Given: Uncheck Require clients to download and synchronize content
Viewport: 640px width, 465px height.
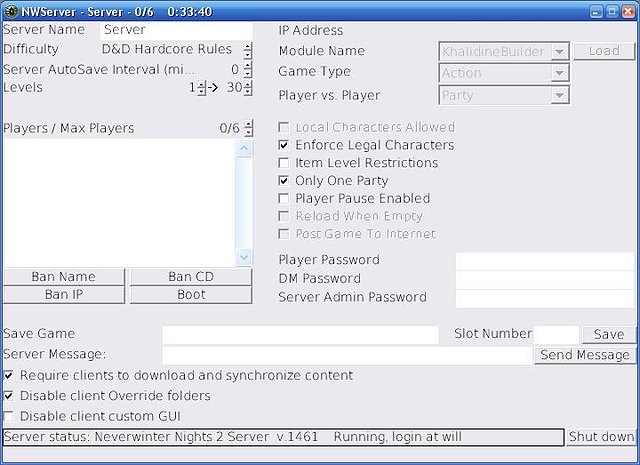Looking at the screenshot, I should click(9, 375).
